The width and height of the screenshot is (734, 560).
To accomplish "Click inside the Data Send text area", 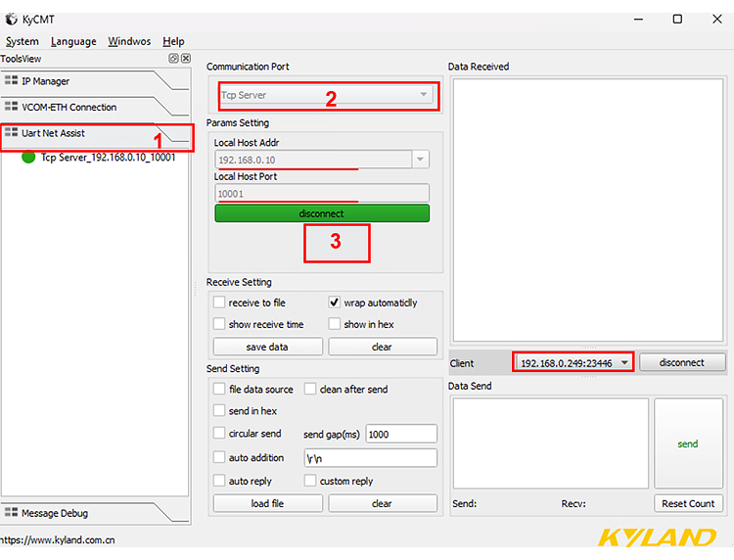I will [x=550, y=443].
